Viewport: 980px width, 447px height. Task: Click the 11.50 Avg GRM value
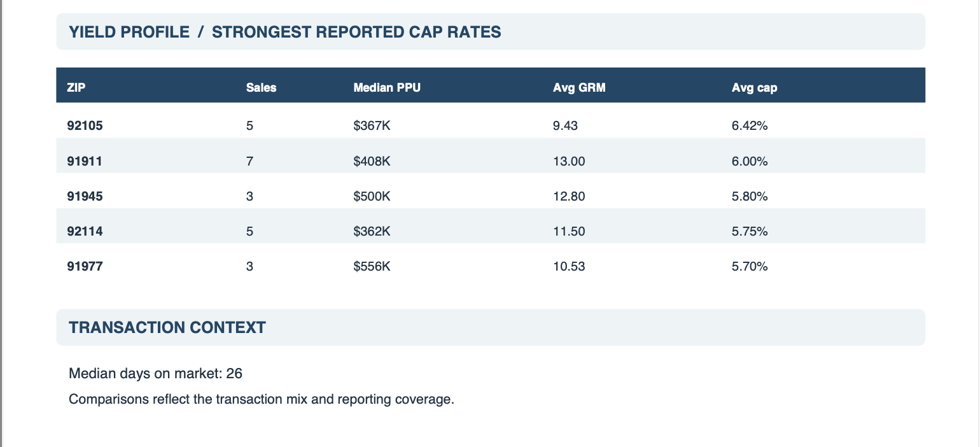pos(569,232)
